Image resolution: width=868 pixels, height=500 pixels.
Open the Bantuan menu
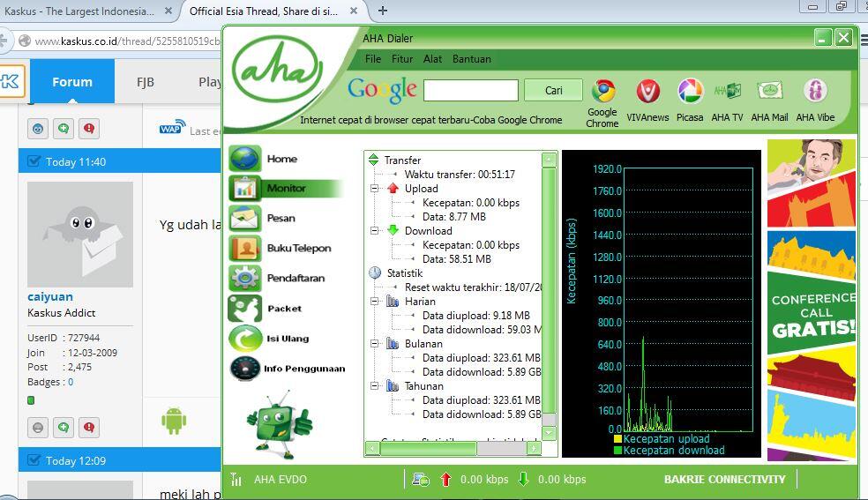(x=471, y=59)
